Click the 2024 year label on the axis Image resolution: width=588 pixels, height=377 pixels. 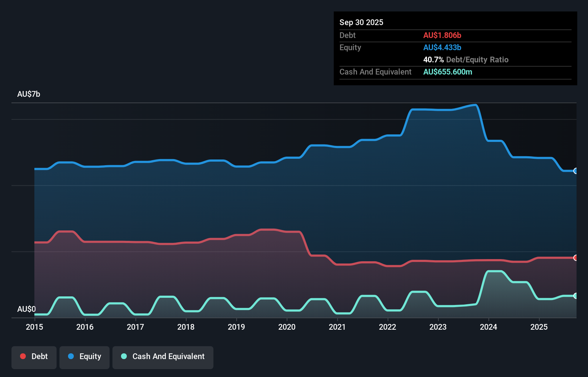[488, 327]
